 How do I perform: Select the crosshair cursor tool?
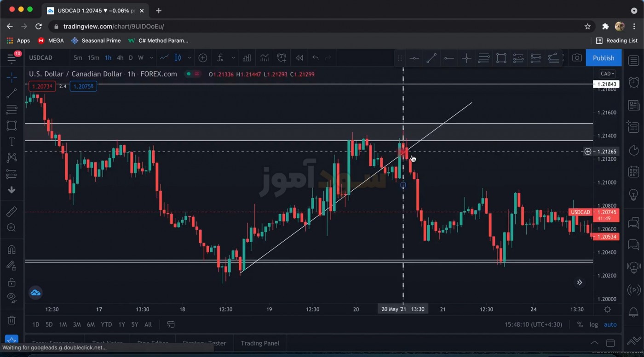point(11,77)
